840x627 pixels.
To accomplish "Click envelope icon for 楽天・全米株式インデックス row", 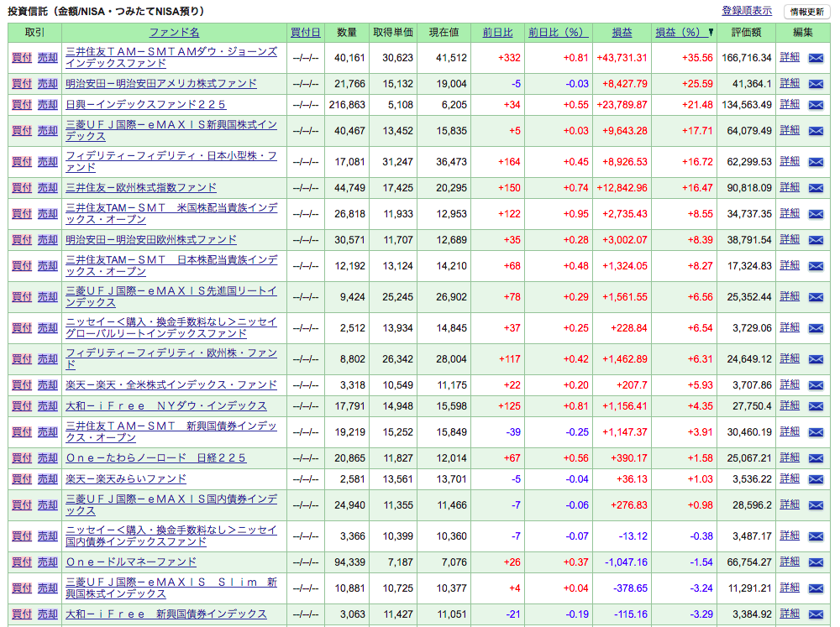I will (x=816, y=385).
